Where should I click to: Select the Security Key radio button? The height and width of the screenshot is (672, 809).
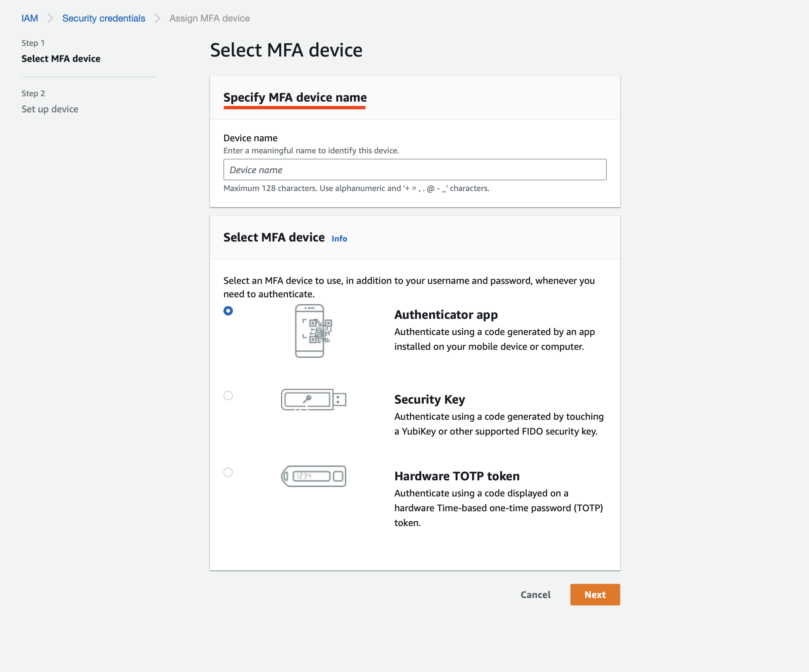click(228, 395)
